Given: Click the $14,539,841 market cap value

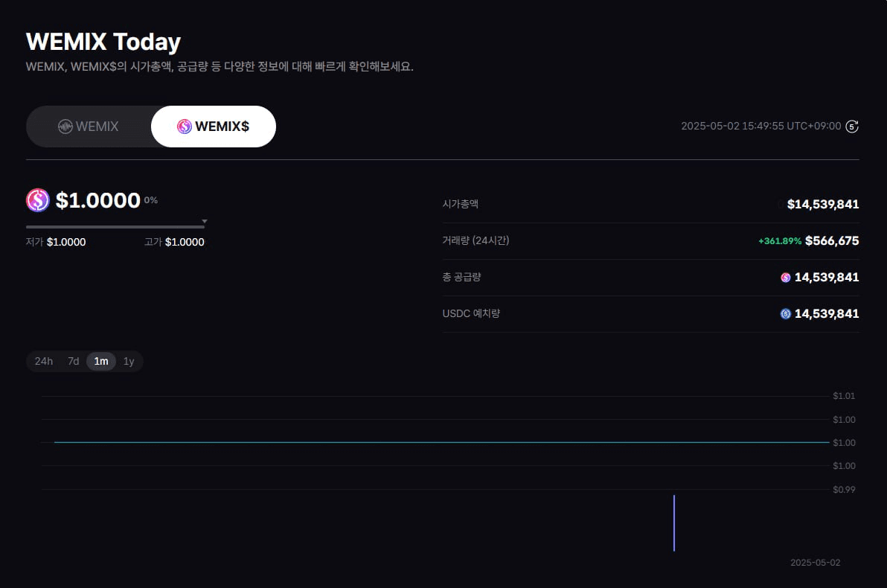Looking at the screenshot, I should pos(823,204).
